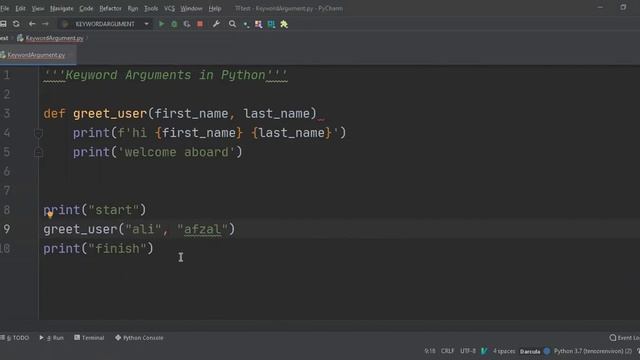Click the docstring Keyword Arguments in Python
640x360 pixels.
pos(165,75)
